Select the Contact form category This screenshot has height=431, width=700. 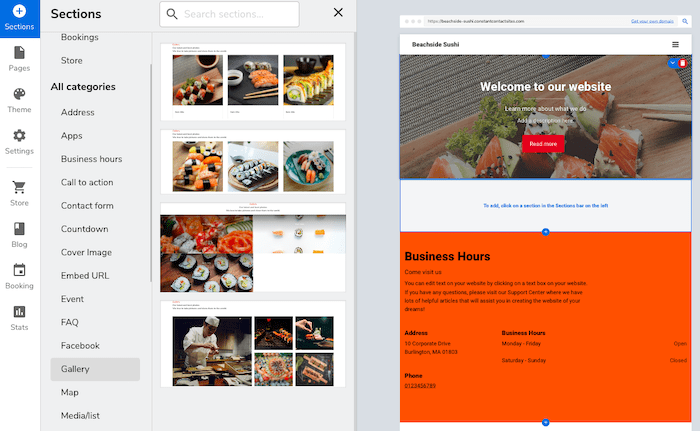(87, 205)
